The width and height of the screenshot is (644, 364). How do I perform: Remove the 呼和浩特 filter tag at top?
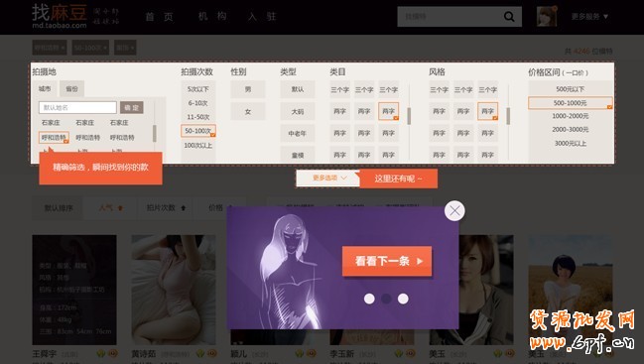click(50, 48)
